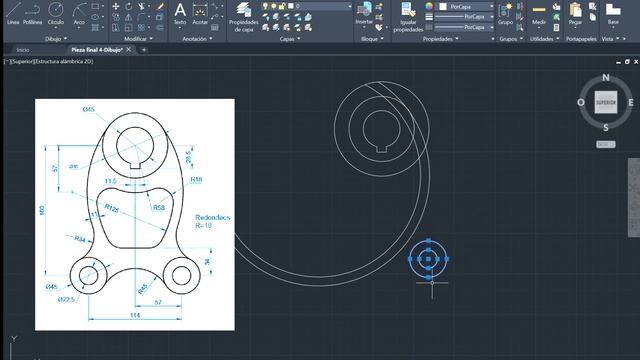Click the Move (Desplazar) modify tool
640x360 pixels.
click(116, 7)
